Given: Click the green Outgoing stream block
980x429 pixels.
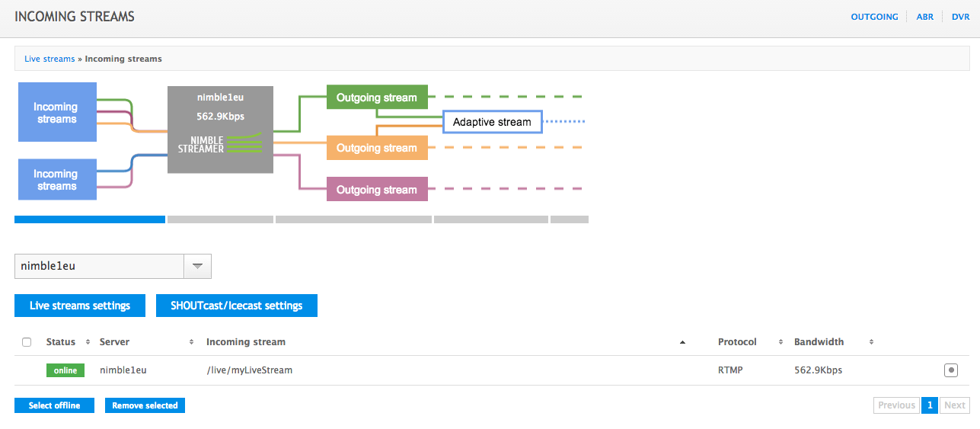Looking at the screenshot, I should (377, 98).
